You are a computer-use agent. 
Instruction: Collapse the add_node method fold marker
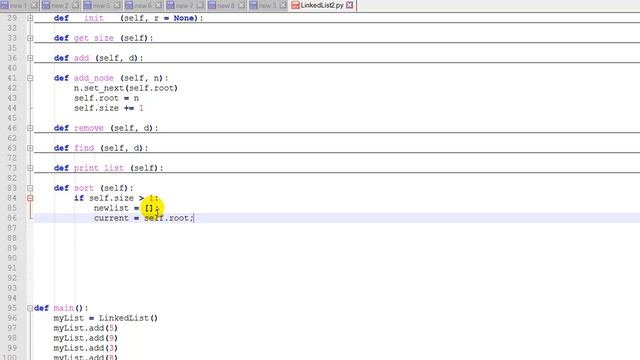coord(30,78)
